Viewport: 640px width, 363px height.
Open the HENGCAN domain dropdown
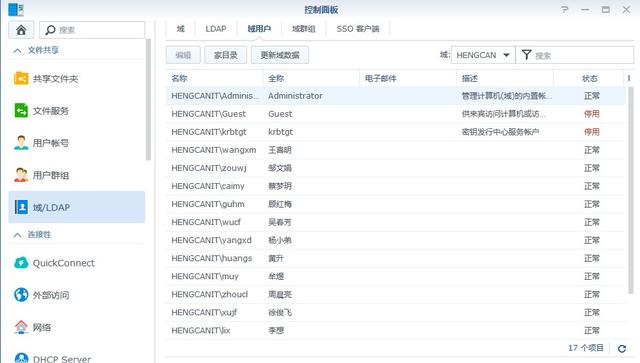[x=483, y=55]
